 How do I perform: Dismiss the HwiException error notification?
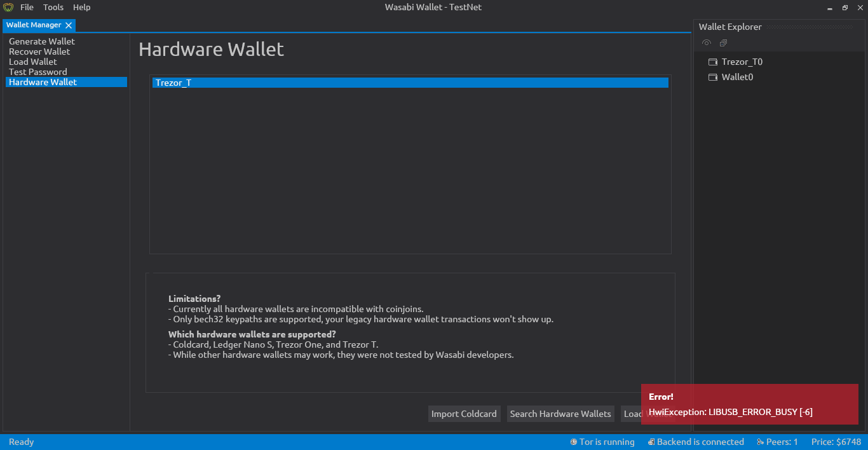point(750,404)
